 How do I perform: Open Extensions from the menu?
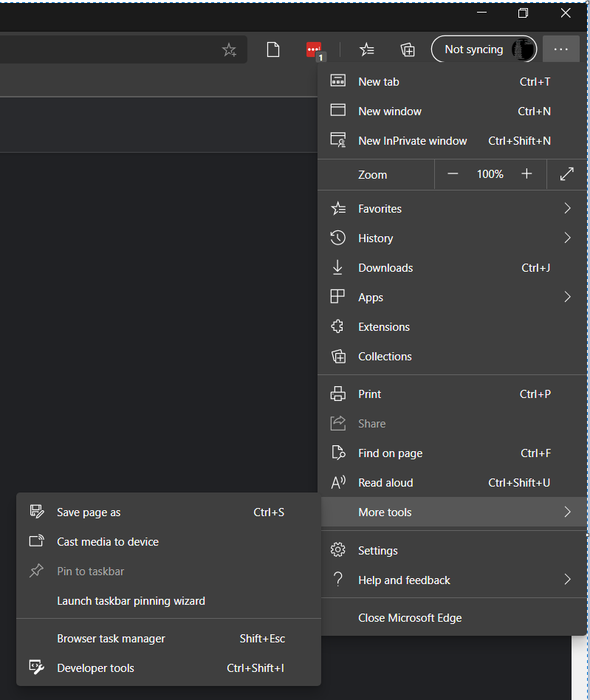click(452, 327)
